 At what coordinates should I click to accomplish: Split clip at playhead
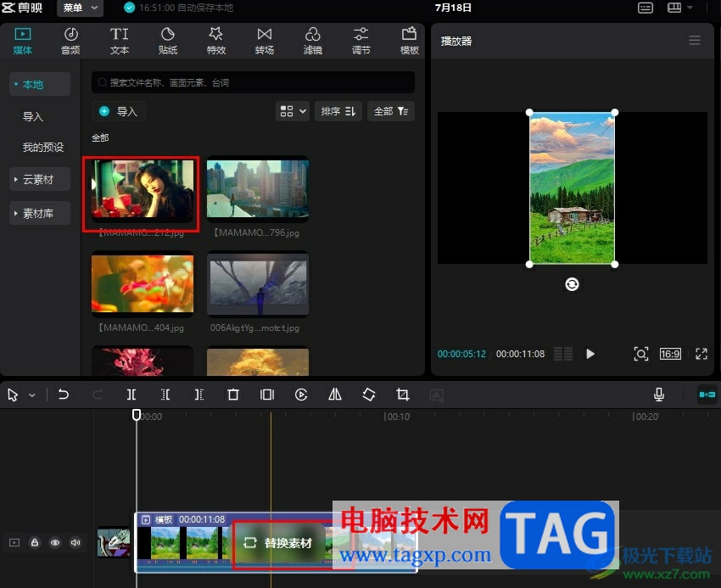(x=131, y=395)
